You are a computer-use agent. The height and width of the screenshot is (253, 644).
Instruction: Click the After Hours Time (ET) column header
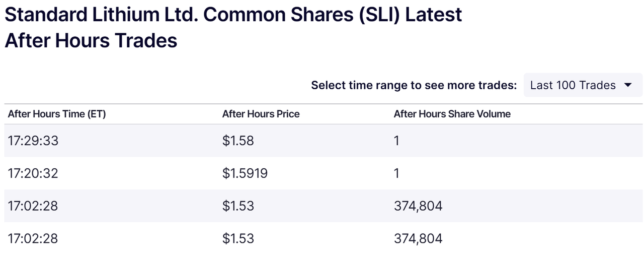(57, 114)
